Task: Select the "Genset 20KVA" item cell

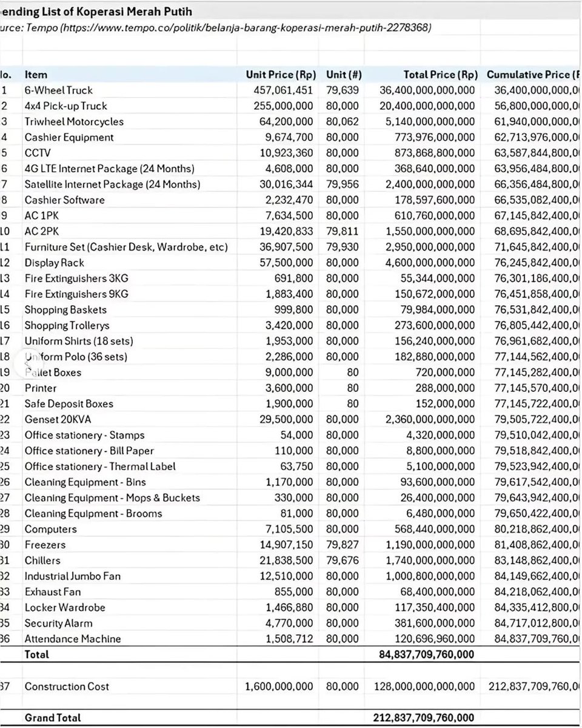Action: [58, 420]
